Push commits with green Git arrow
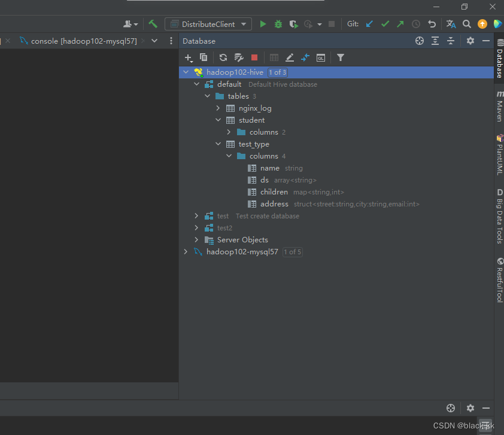504x435 pixels. 400,24
